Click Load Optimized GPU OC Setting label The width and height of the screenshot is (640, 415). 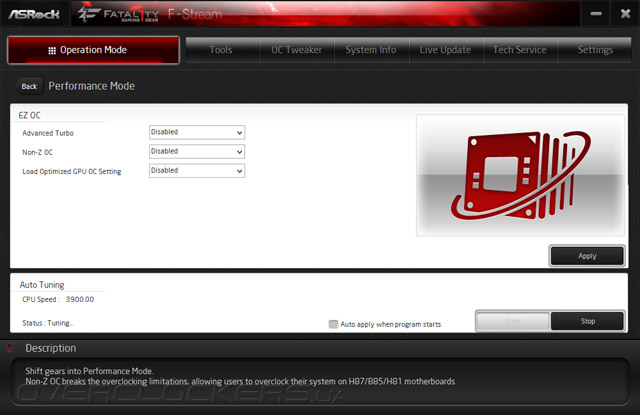72,171
